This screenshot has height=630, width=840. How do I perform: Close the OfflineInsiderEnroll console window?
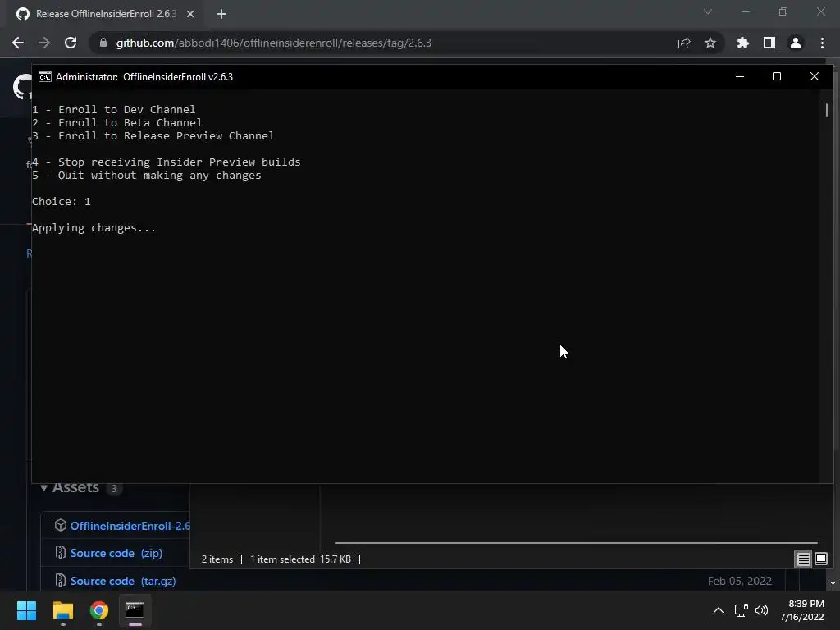point(815,76)
